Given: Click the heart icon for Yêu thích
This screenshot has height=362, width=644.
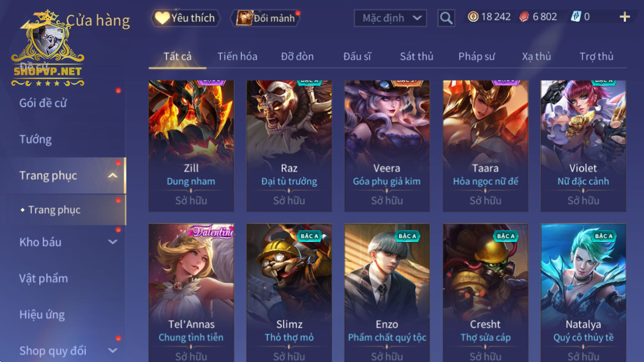Looking at the screenshot, I should coord(162,18).
